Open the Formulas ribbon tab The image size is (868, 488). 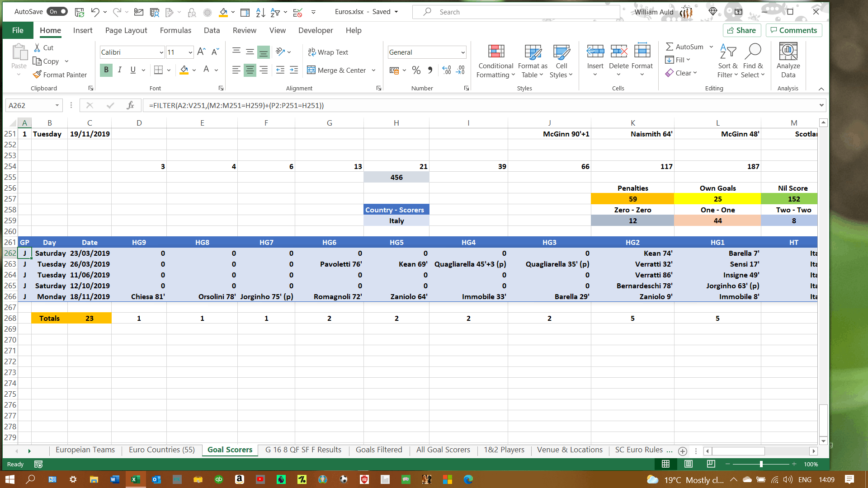[175, 30]
